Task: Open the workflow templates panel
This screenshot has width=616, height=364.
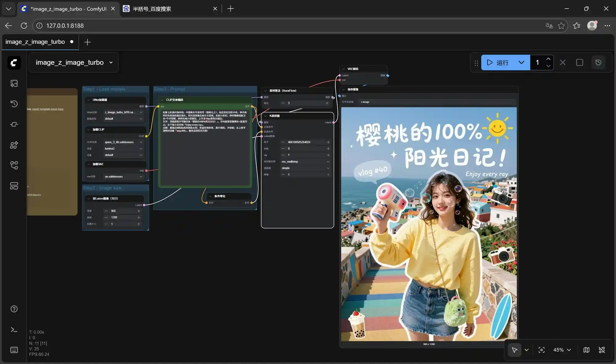Action: [x=14, y=186]
